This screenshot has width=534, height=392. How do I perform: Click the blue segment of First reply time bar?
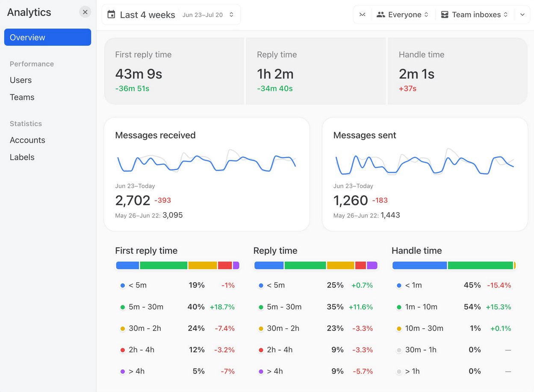pos(127,266)
